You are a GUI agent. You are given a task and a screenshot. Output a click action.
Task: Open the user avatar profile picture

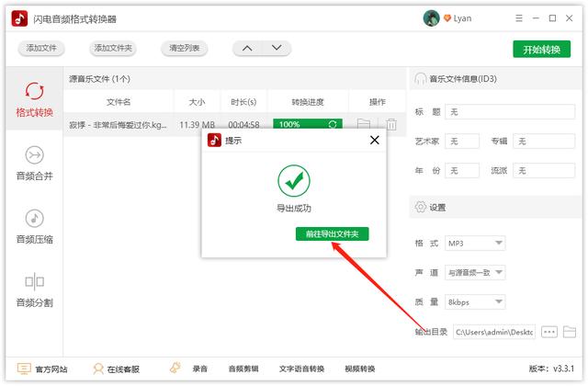coord(431,18)
